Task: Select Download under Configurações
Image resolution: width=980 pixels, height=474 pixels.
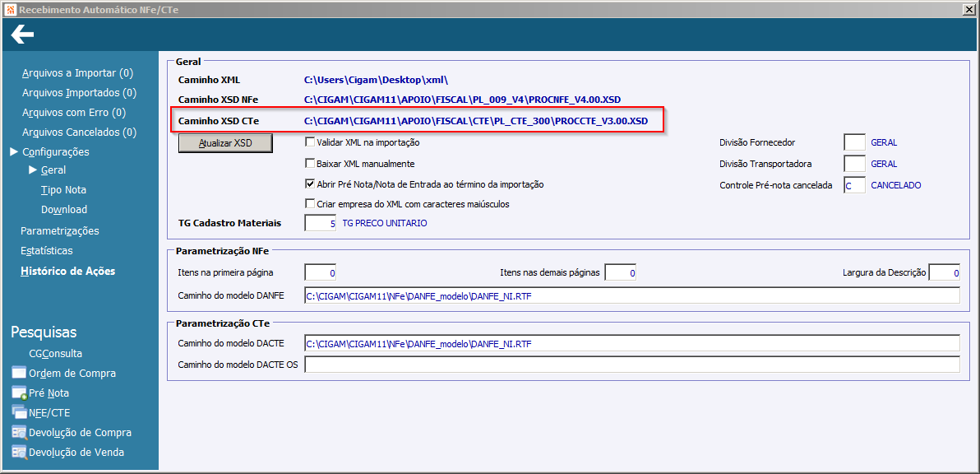Action: [x=64, y=210]
